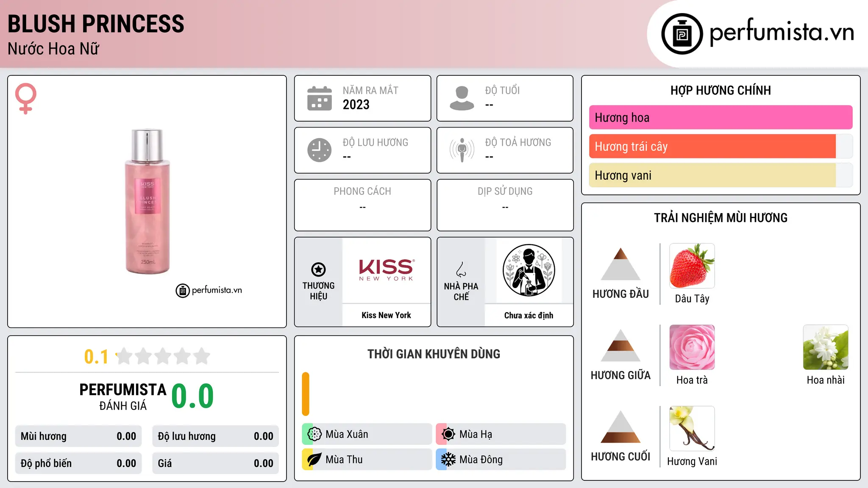Select the Dâu Tây strawberry note image
868x488 pixels.
click(x=692, y=266)
